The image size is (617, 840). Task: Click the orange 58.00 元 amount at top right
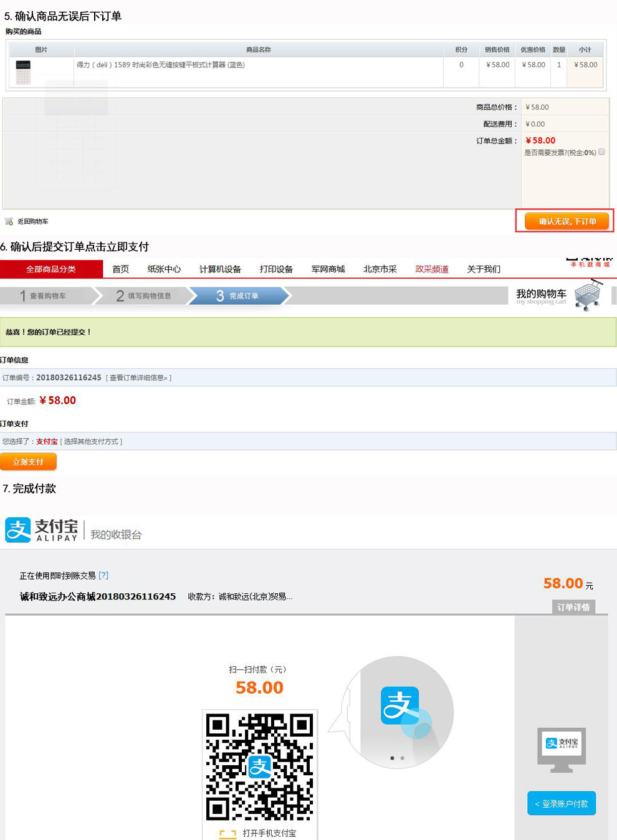(568, 584)
